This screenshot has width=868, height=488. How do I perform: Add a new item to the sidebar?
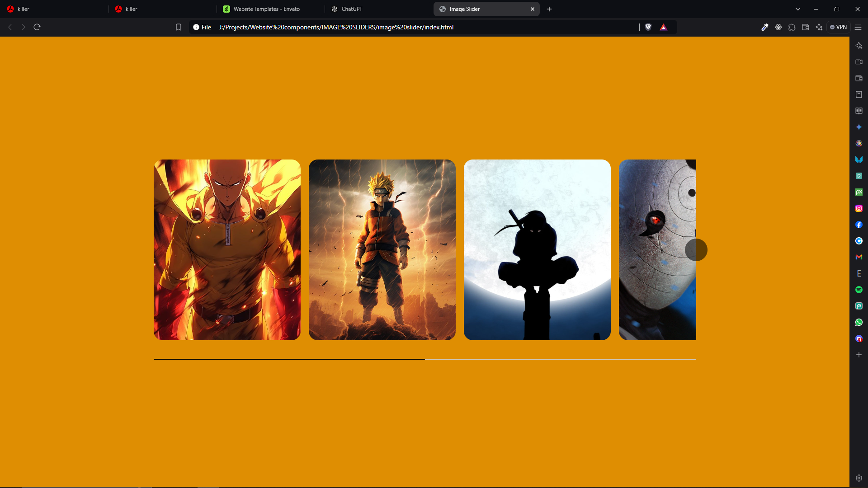coord(859,355)
